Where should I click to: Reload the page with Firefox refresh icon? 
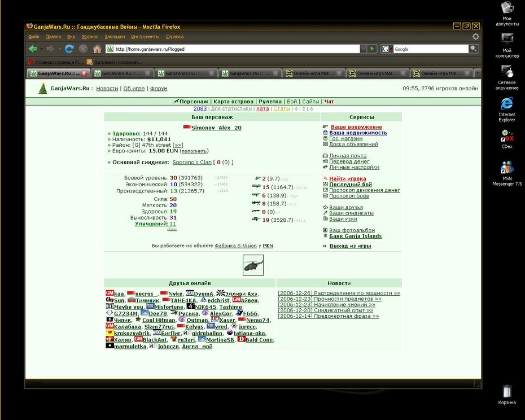pos(69,49)
